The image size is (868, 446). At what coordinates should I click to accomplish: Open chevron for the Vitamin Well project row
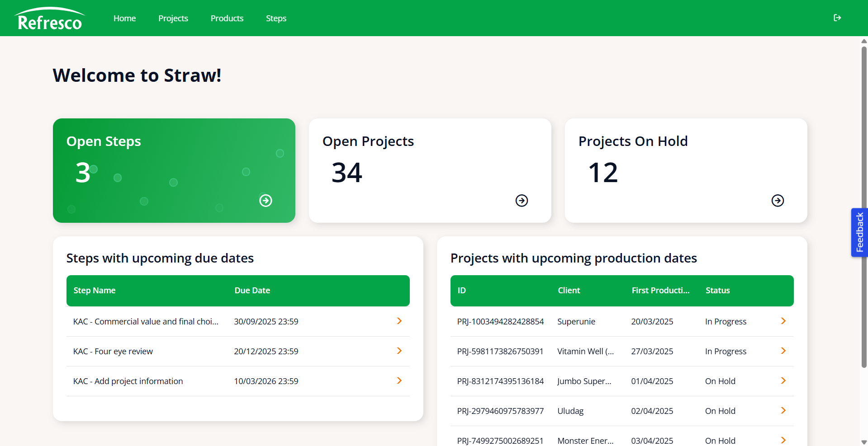pos(783,351)
